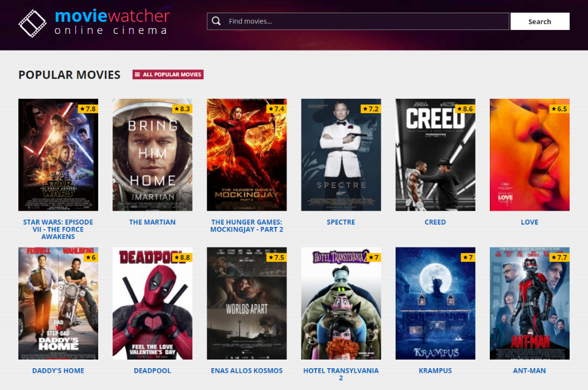Viewport: 588px width, 390px height.
Task: Click the 7.7 star rating badge
Action: [559, 257]
